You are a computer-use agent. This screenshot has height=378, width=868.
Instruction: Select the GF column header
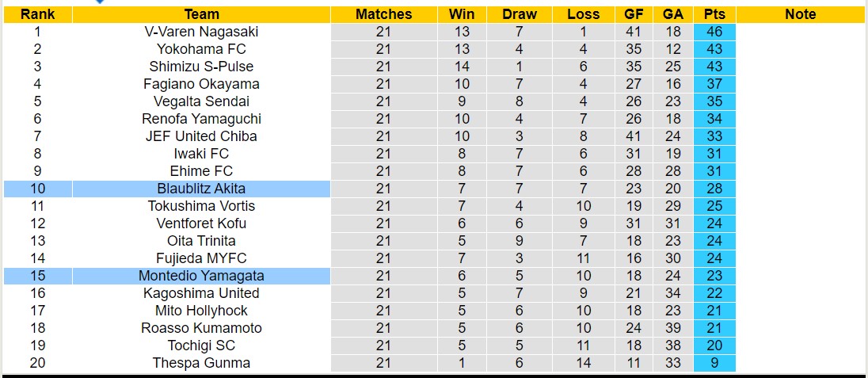click(634, 14)
